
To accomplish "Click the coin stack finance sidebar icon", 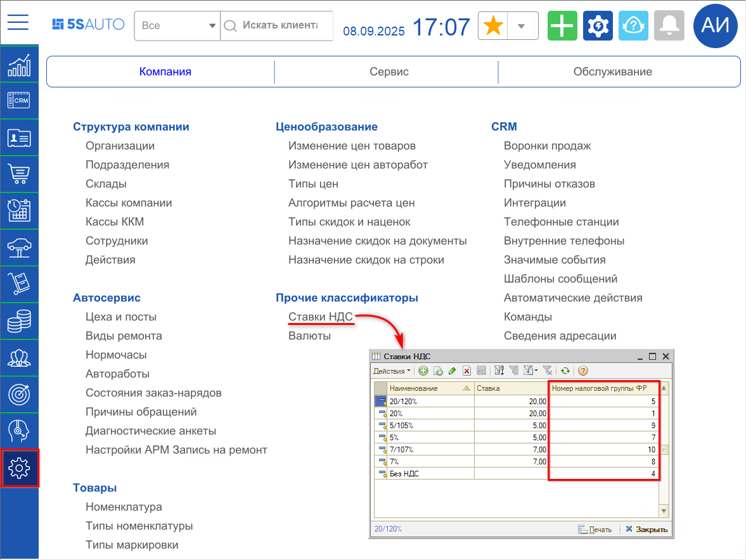I will (19, 321).
